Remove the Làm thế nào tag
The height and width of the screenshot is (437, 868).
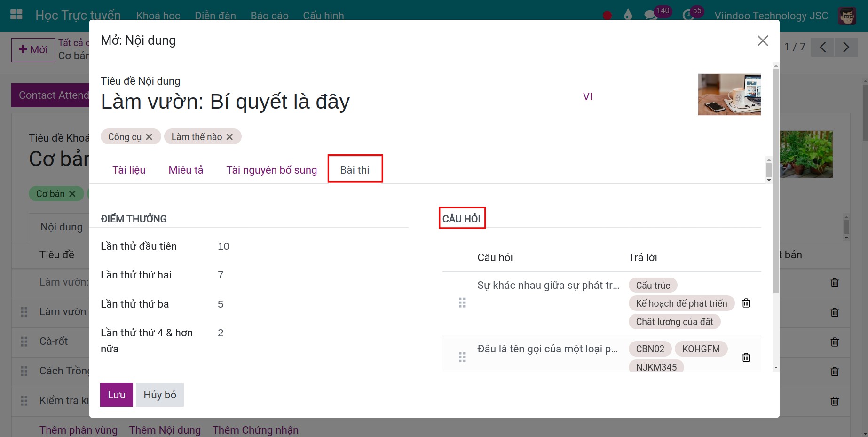tap(229, 137)
